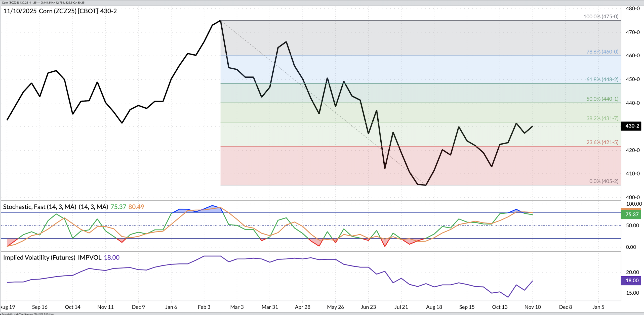Select the 61.8% (448-2) Fibonacci level label
Screen dimensions: 644x315
(x=602, y=79)
